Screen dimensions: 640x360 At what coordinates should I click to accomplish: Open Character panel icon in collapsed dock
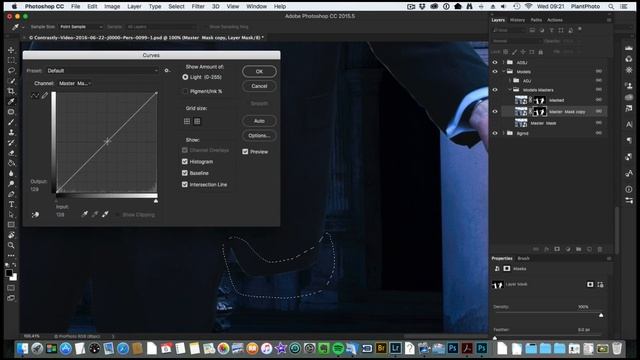629,124
